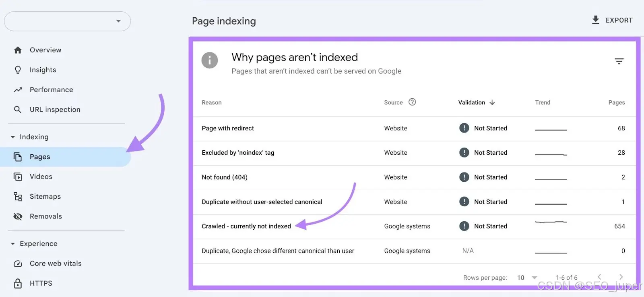The image size is (644, 297).
Task: Click the Pages documents icon in sidebar
Action: point(18,157)
